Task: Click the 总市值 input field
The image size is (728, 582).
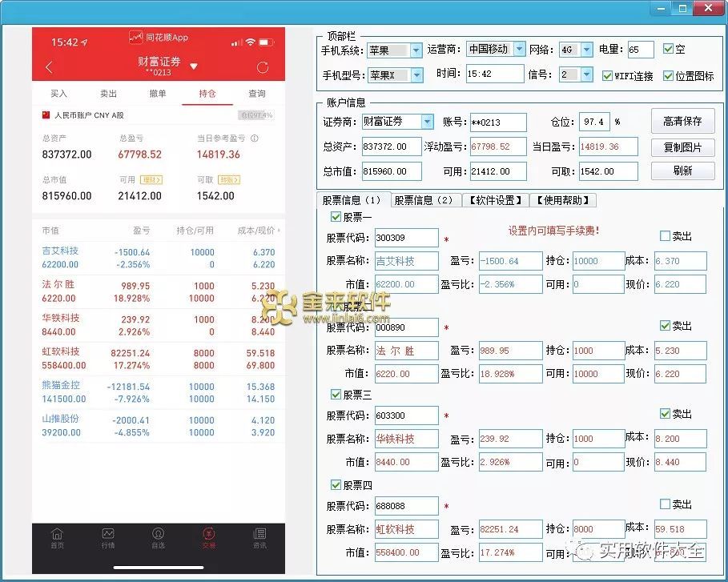Action: point(392,171)
